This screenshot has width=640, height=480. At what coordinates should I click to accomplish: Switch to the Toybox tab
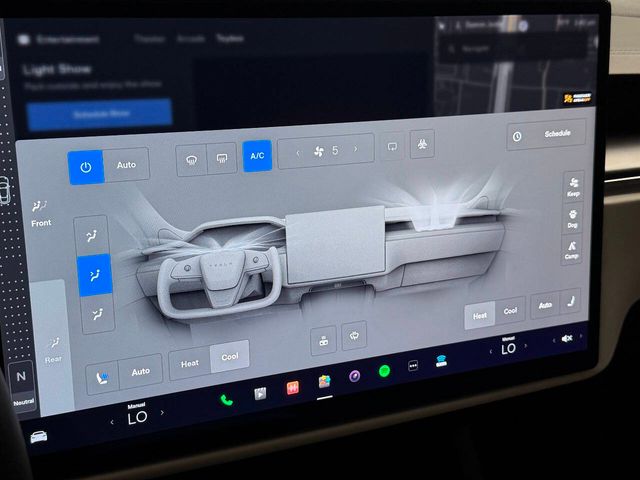[230, 38]
